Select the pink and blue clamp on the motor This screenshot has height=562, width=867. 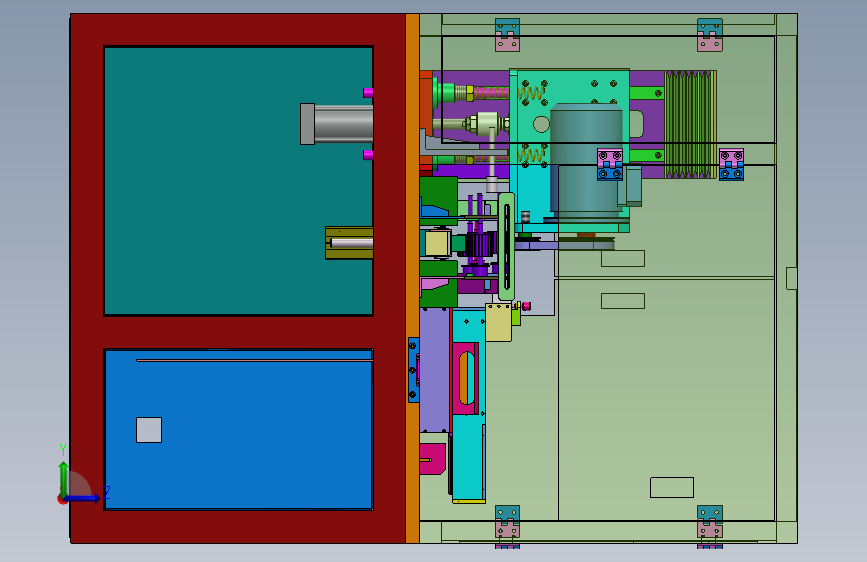tap(610, 164)
